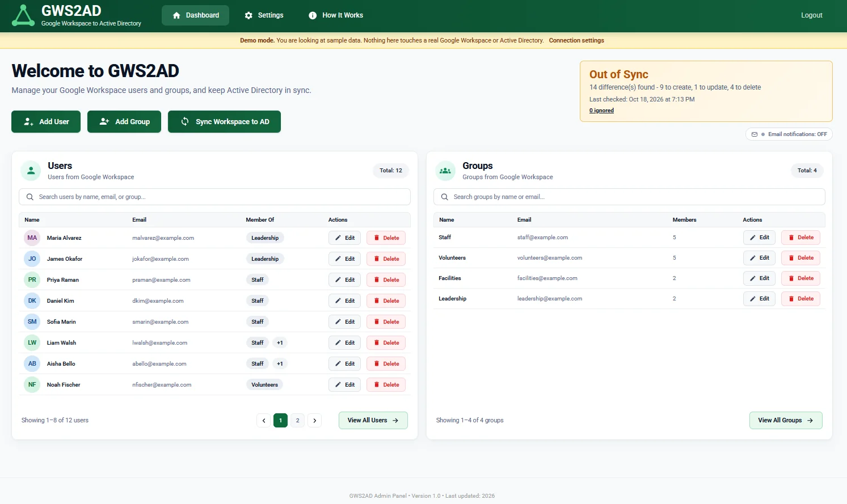Click Leadership badge on Maria Alvarez row

click(x=265, y=238)
